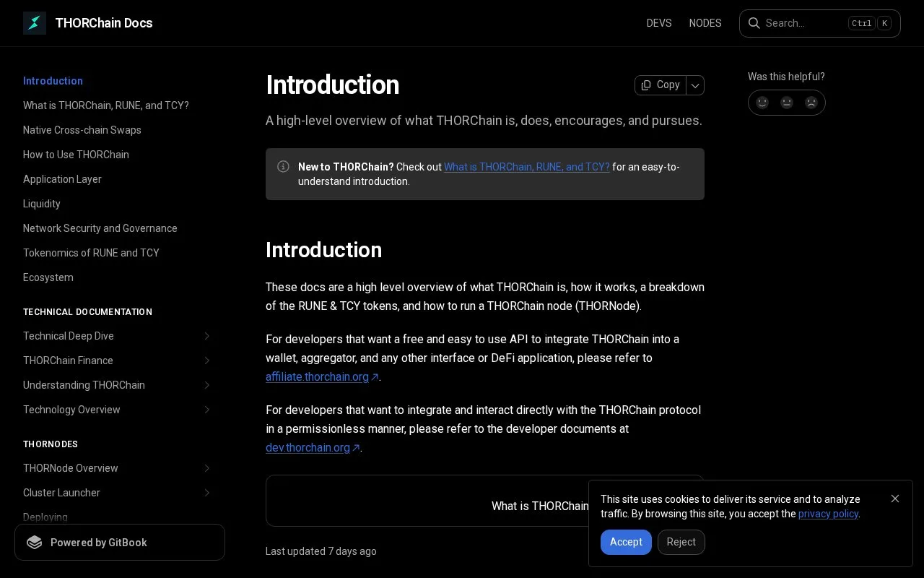Accept cookies with the Accept button
Screen dimensions: 924x578
(626, 542)
